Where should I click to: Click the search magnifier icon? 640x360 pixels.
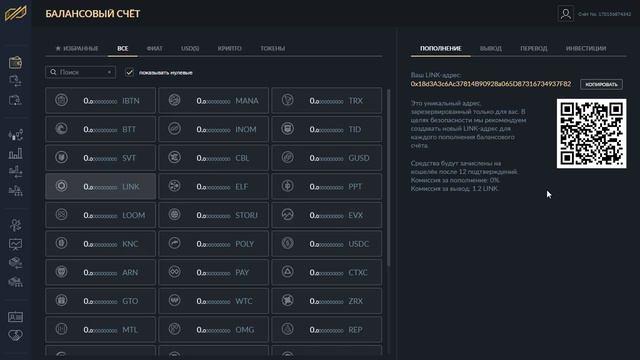(x=53, y=72)
